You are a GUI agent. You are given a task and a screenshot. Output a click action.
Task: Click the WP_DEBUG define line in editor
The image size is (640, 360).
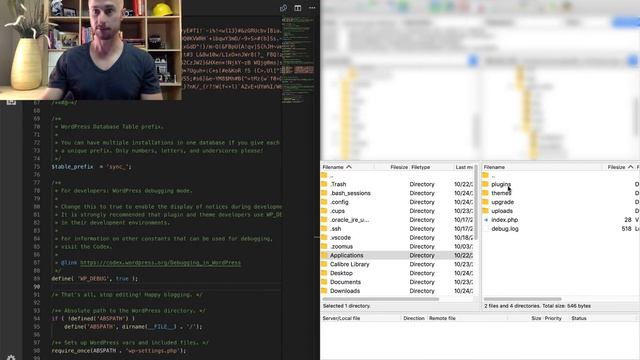[95, 278]
